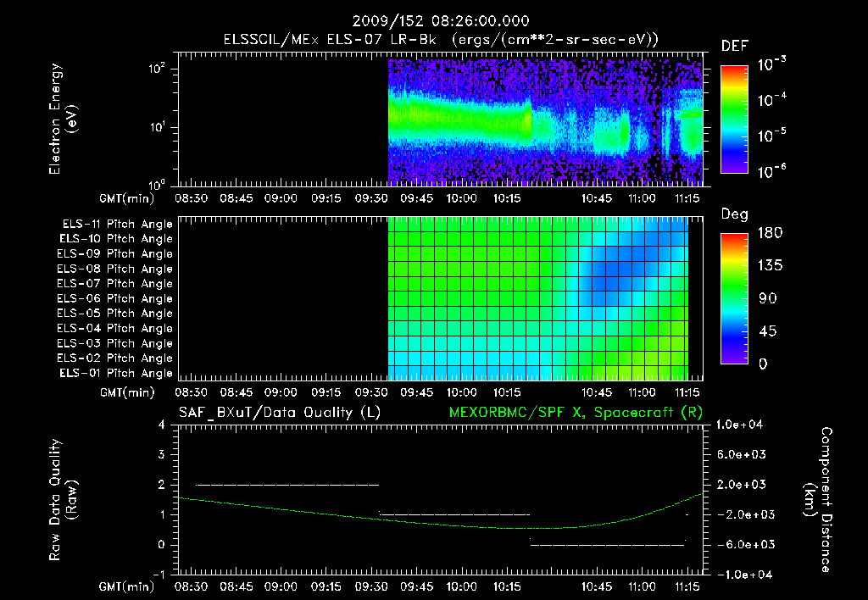This screenshot has height=600, width=868.
Task: Click the 'ELS-05 Pitch Angle' row label
Action: tap(114, 314)
